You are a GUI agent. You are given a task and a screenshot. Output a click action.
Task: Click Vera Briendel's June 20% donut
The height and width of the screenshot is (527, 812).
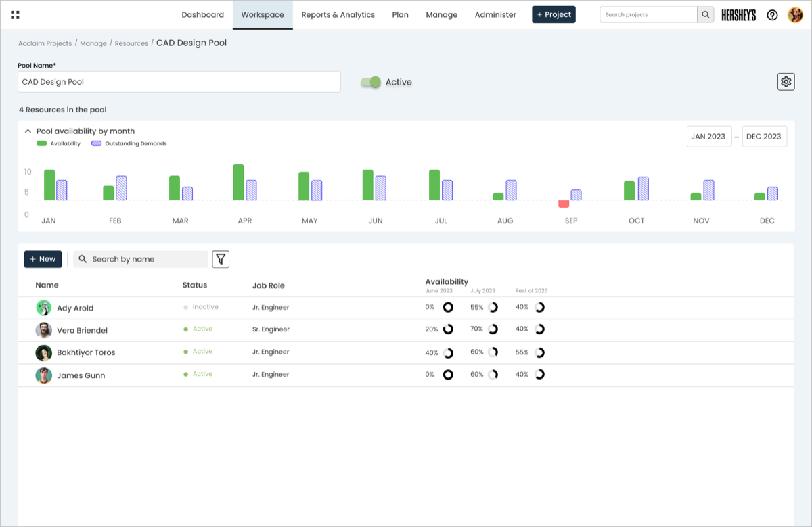(x=448, y=329)
